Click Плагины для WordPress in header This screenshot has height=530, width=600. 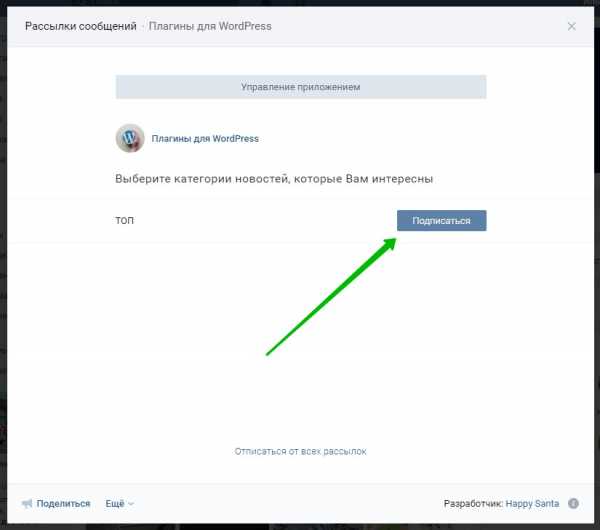(x=210, y=26)
